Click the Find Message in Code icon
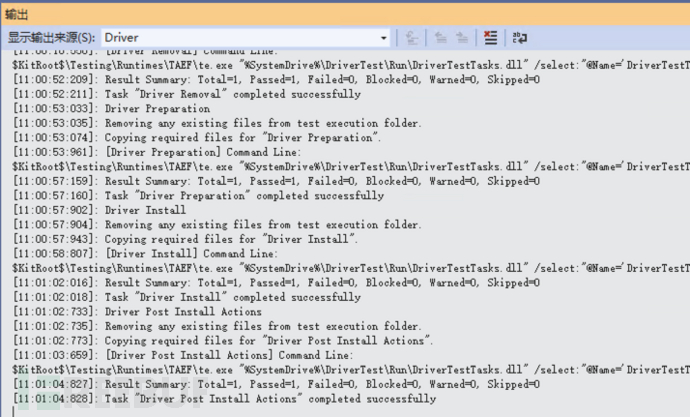The width and height of the screenshot is (690, 417). 411,38
